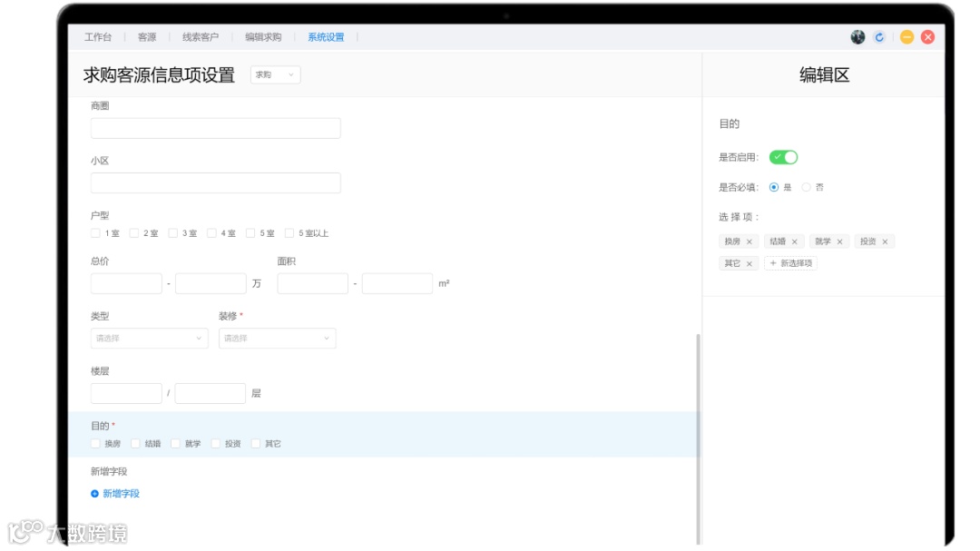The width and height of the screenshot is (980, 551).
Task: Check the 5室以上 checkbox
Action: (289, 233)
